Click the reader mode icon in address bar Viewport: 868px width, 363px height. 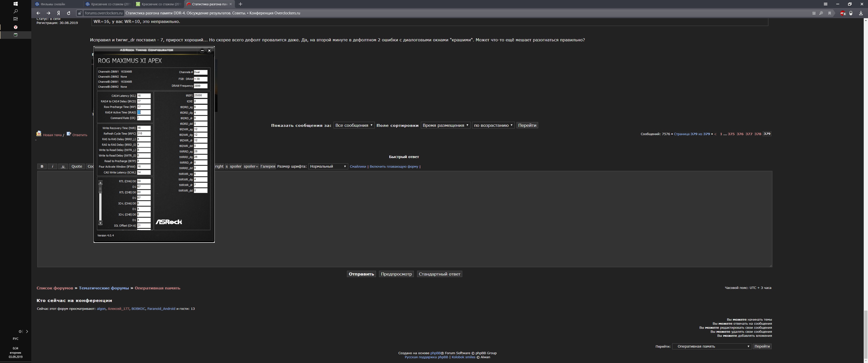coord(814,13)
